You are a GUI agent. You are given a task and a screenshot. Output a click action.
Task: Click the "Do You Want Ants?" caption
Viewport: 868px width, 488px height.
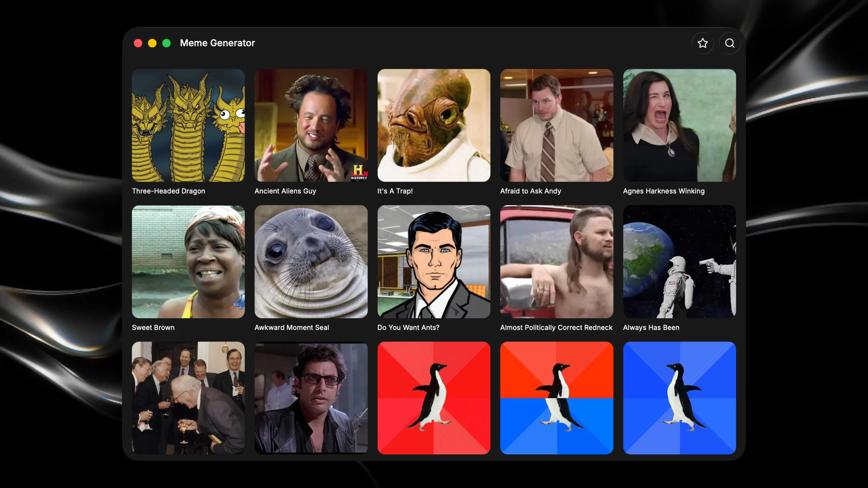(409, 327)
